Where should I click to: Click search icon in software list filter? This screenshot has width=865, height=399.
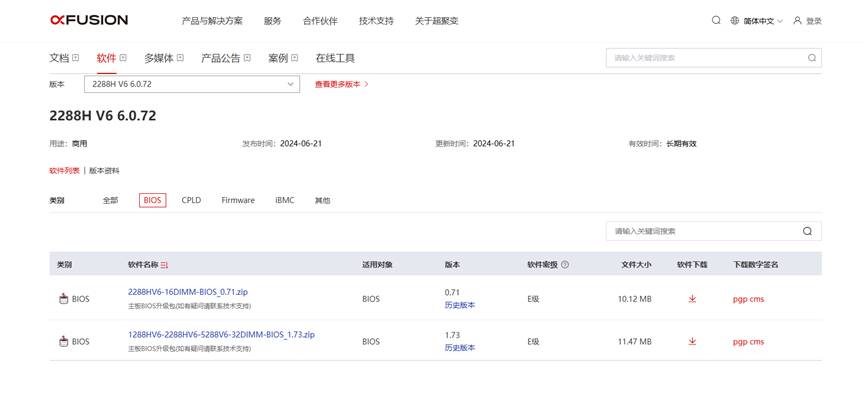(807, 231)
